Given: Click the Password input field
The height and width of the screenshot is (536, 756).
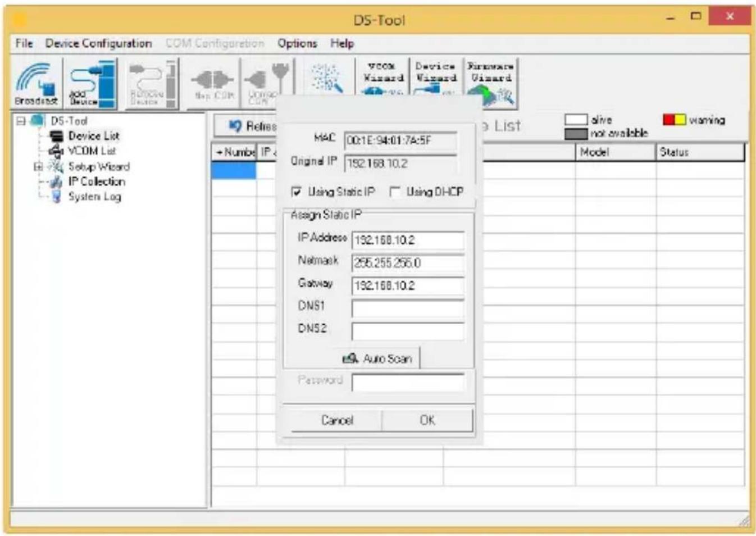Looking at the screenshot, I should [x=408, y=382].
